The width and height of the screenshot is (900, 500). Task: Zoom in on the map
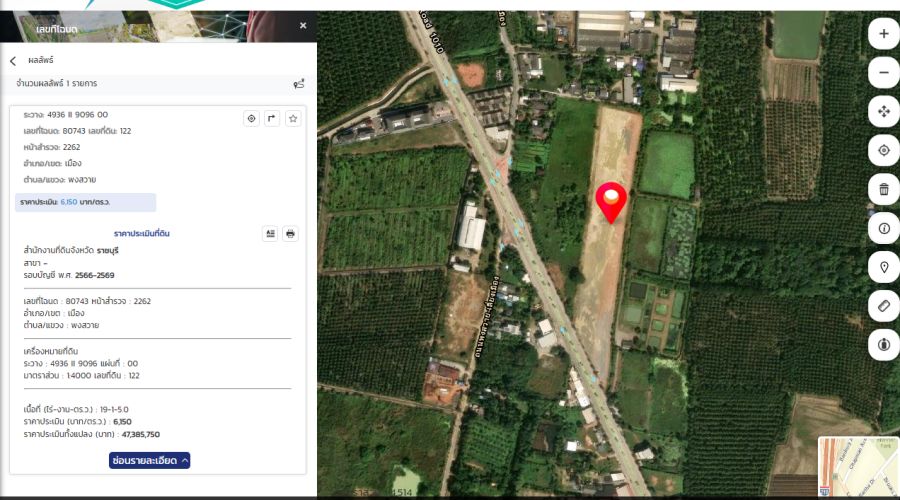click(883, 34)
